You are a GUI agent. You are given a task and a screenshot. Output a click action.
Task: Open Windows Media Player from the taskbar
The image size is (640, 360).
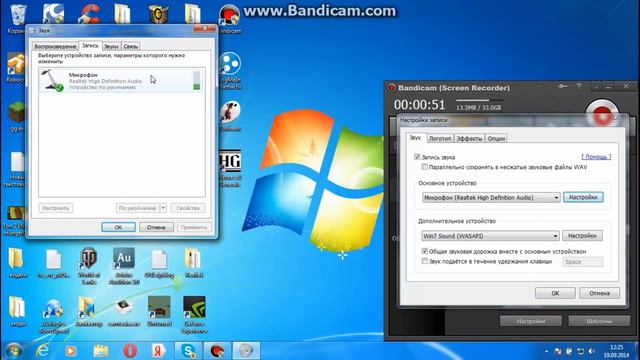pyautogui.click(x=71, y=351)
